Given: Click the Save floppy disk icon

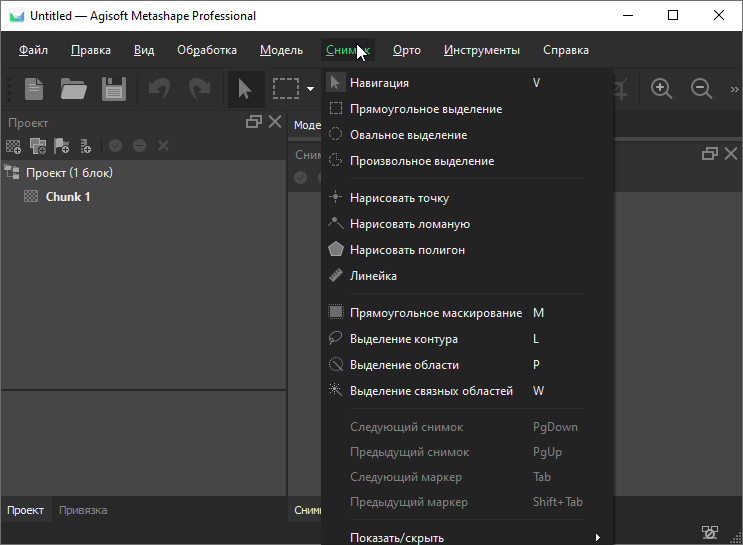Looking at the screenshot, I should point(113,89).
